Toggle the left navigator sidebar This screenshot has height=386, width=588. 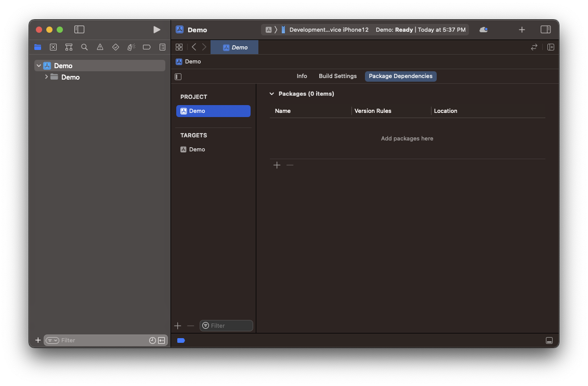(x=79, y=30)
